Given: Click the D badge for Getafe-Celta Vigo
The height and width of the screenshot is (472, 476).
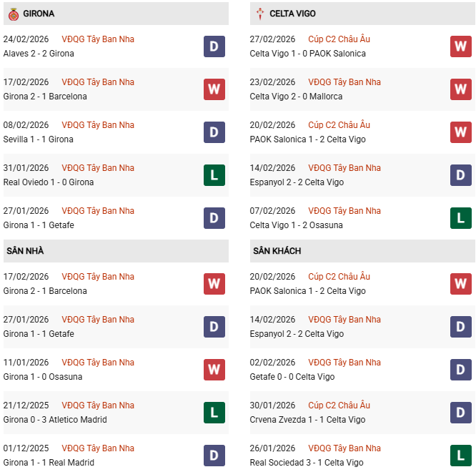Looking at the screenshot, I should point(461,370).
